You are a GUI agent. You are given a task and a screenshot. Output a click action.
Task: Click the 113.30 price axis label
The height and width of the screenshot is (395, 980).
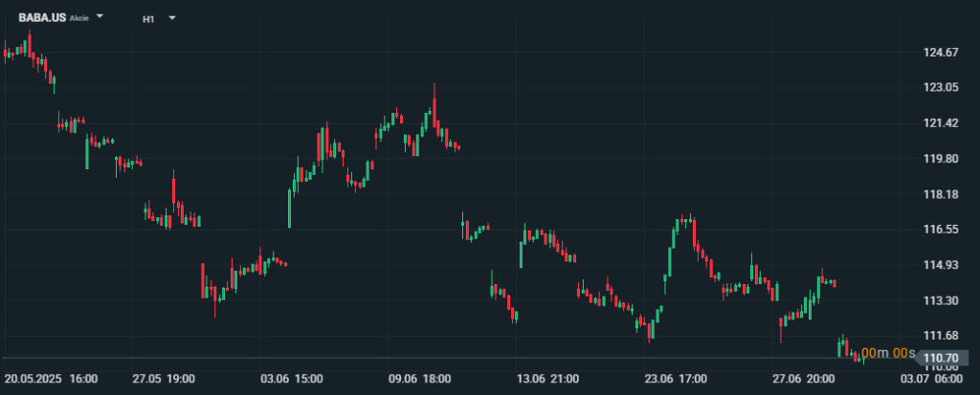point(941,300)
